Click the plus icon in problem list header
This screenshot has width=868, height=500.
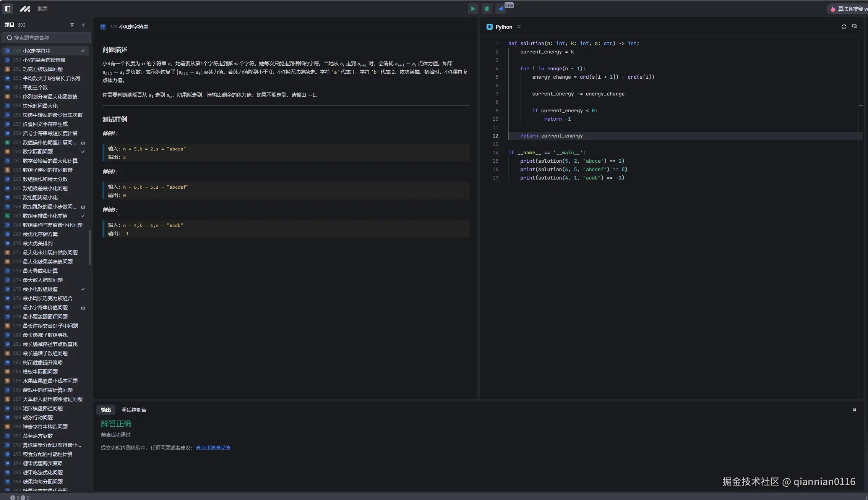pyautogui.click(x=83, y=25)
